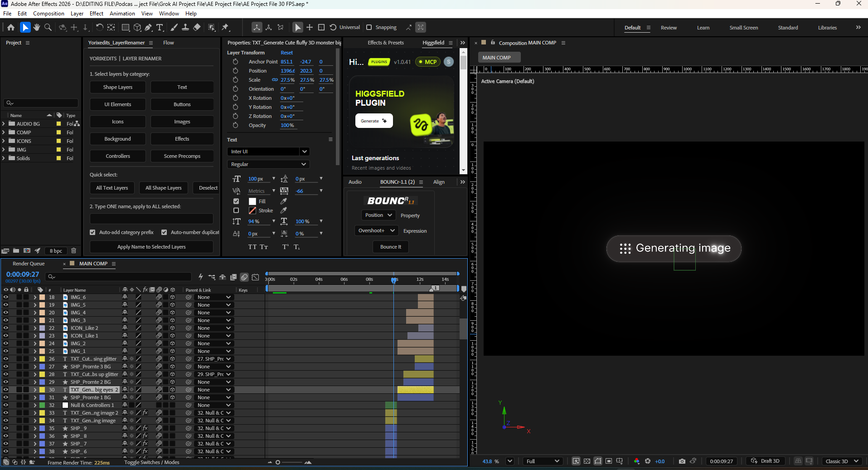
Task: Reset exposure with the aperture icon
Action: point(648,461)
